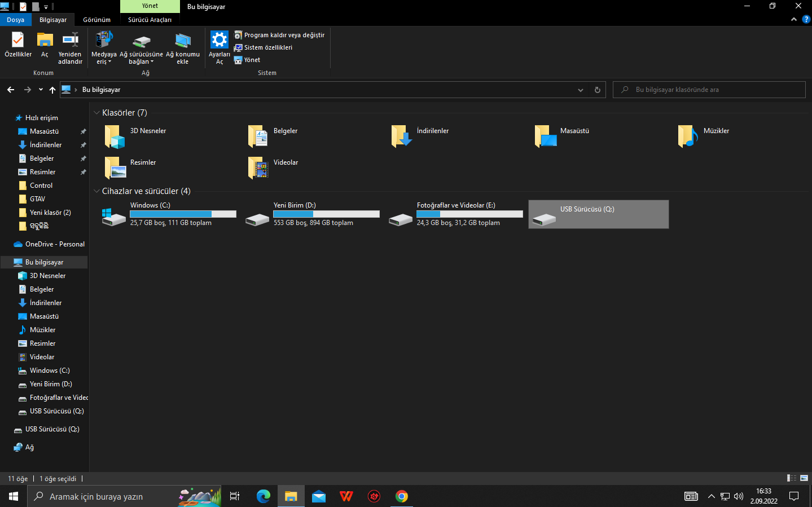Select Bu bilgisayar in navigation pane
The height and width of the screenshot is (507, 812).
click(44, 262)
